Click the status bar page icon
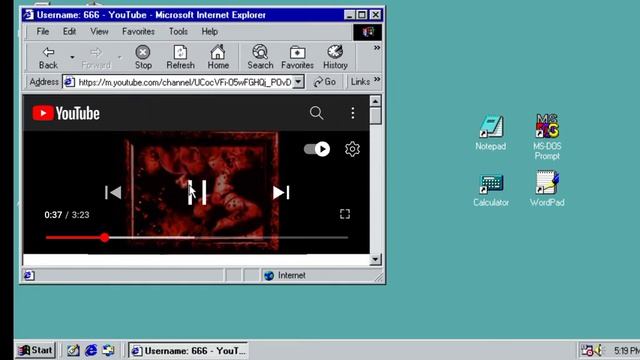Screen dimensions: 640x360 point(29,276)
